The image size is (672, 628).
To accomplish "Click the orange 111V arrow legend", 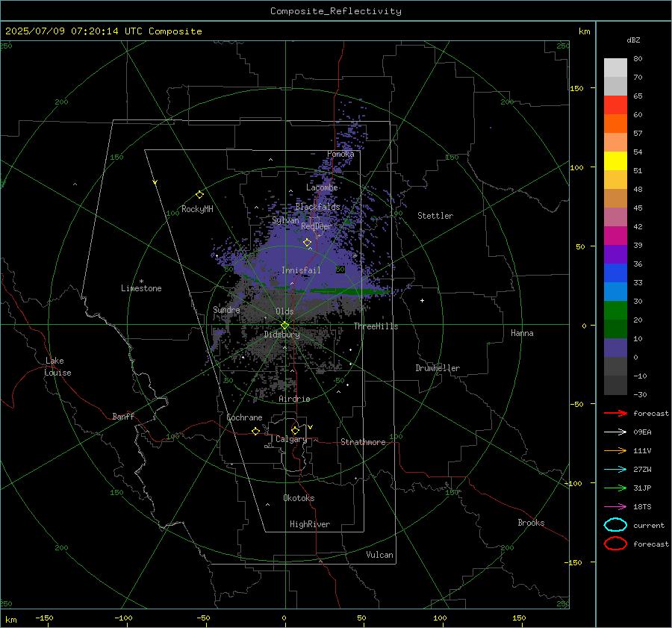I will coord(615,450).
